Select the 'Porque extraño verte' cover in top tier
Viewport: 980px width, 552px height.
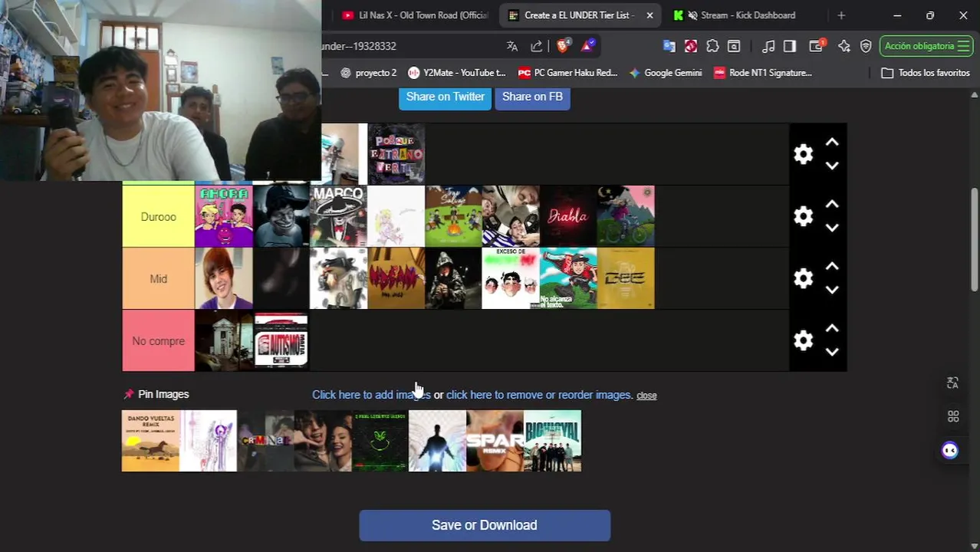pyautogui.click(x=396, y=154)
